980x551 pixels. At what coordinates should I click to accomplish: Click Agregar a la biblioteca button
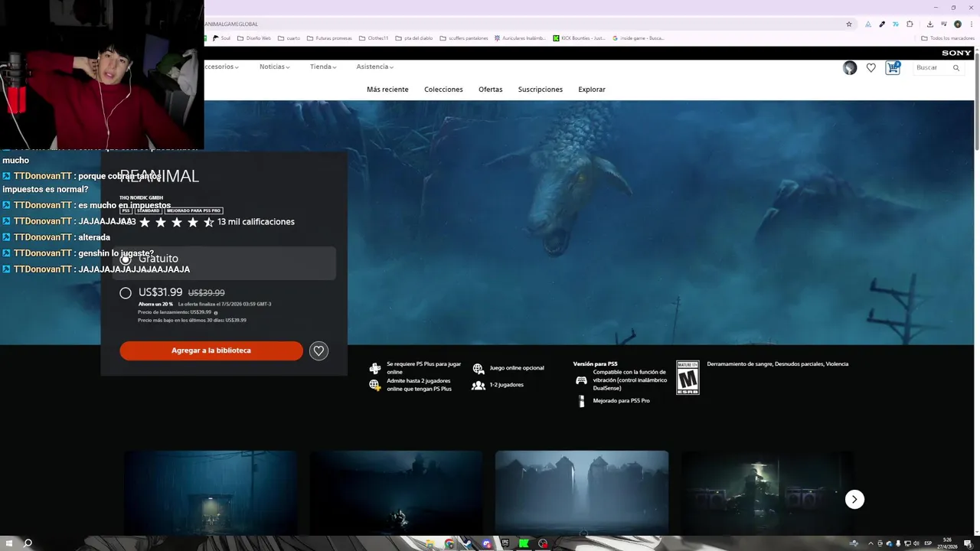[211, 350]
